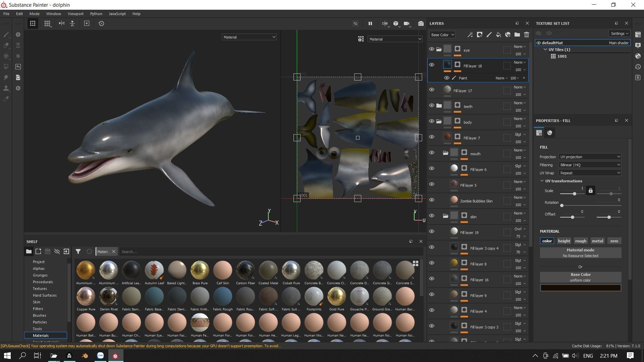Pause the viewport rendering
The height and width of the screenshot is (362, 644).
[370, 23]
